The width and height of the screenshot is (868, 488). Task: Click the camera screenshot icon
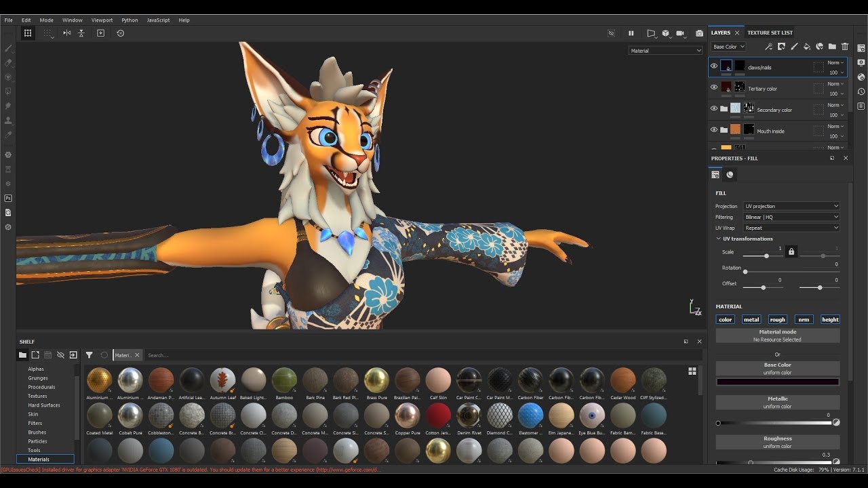(x=699, y=33)
